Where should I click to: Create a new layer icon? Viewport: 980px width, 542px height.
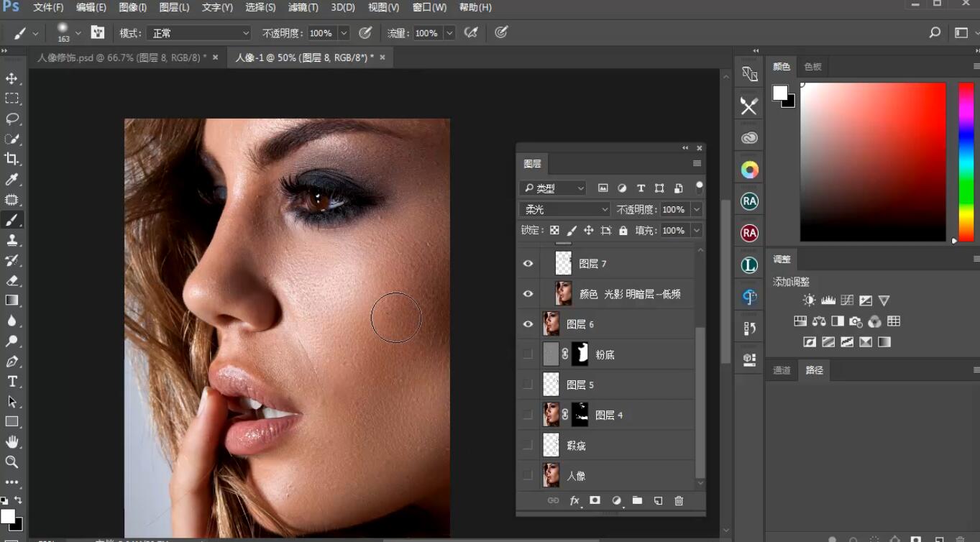click(658, 500)
